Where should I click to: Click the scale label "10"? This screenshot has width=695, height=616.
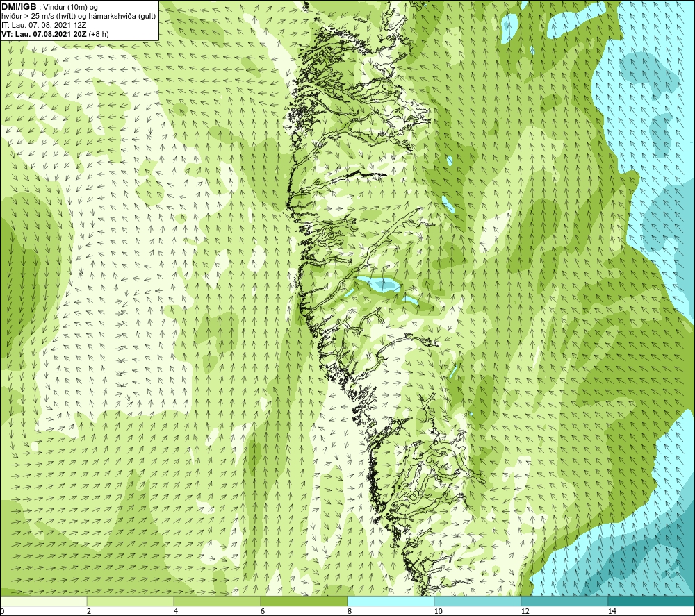(x=438, y=611)
